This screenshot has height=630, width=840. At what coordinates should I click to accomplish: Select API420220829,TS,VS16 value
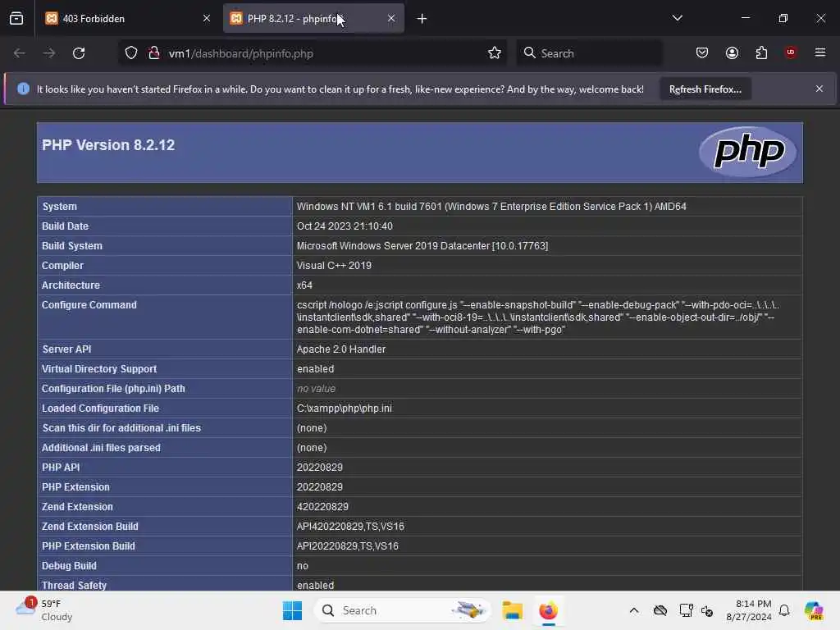pos(350,527)
